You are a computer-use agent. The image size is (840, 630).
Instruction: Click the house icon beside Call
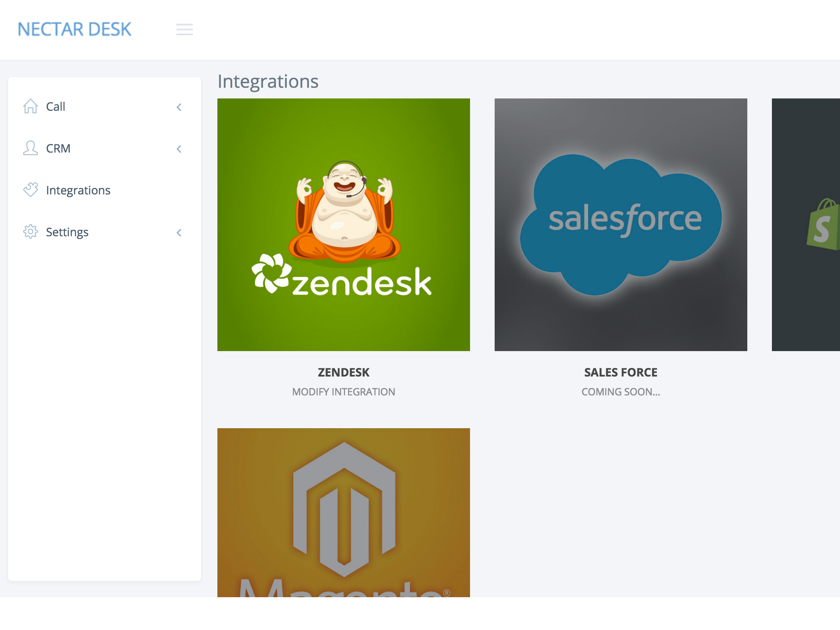(30, 106)
